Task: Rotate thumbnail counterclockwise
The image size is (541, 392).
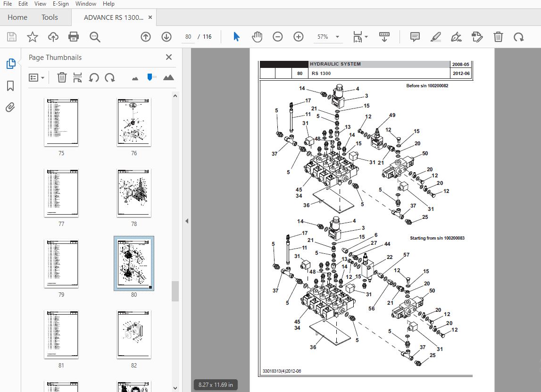Action: (94, 78)
